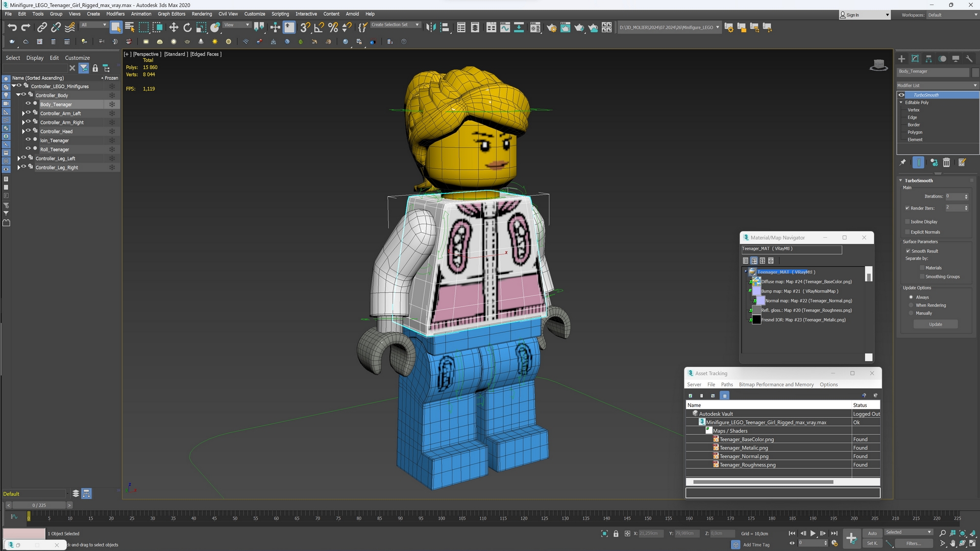The image size is (980, 551).
Task: Choose the Select and Move tool
Action: (x=174, y=28)
